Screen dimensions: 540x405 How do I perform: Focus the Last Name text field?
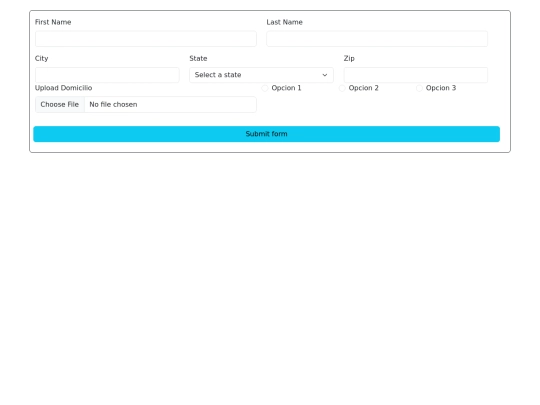377,39
